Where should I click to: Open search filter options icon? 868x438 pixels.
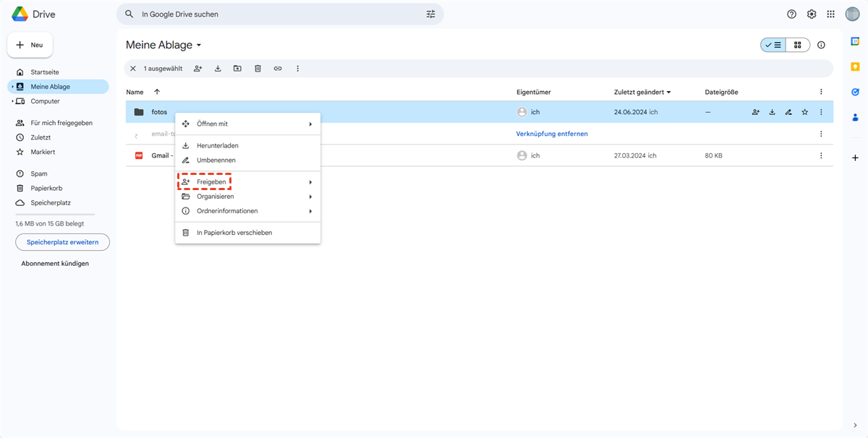click(431, 14)
